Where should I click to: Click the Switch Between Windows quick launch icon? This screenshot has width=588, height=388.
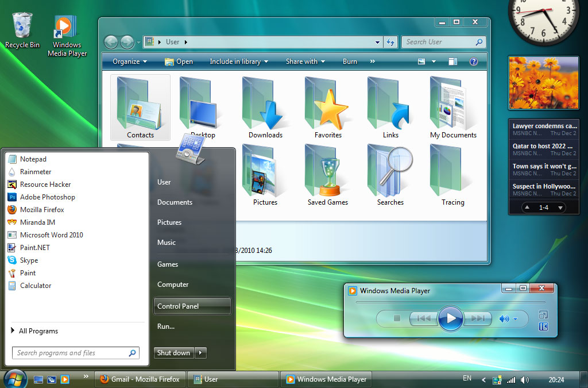tap(51, 379)
